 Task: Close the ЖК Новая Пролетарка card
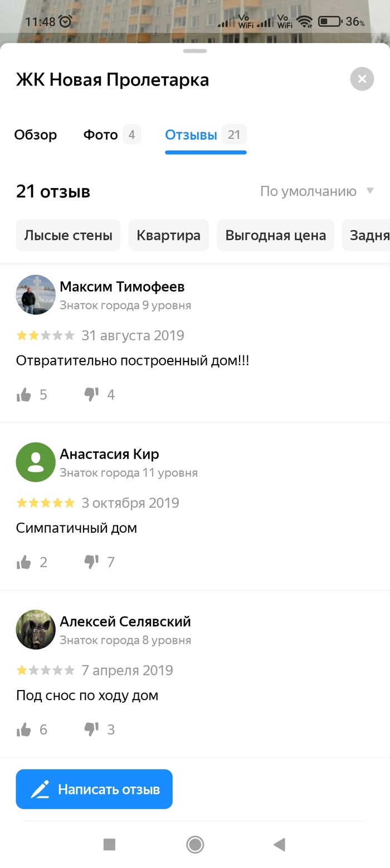[x=362, y=79]
